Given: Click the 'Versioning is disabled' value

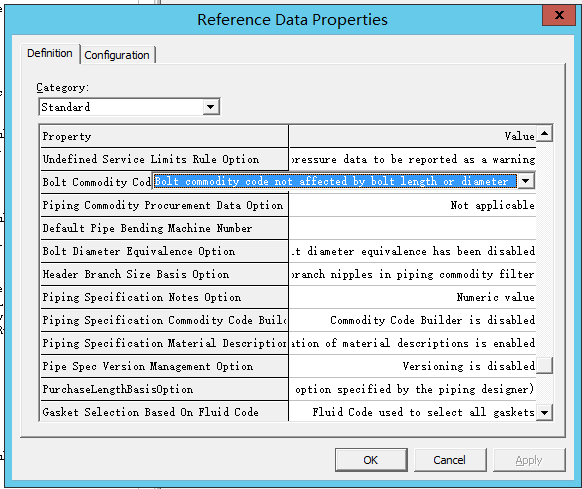Looking at the screenshot, I should tap(412, 366).
